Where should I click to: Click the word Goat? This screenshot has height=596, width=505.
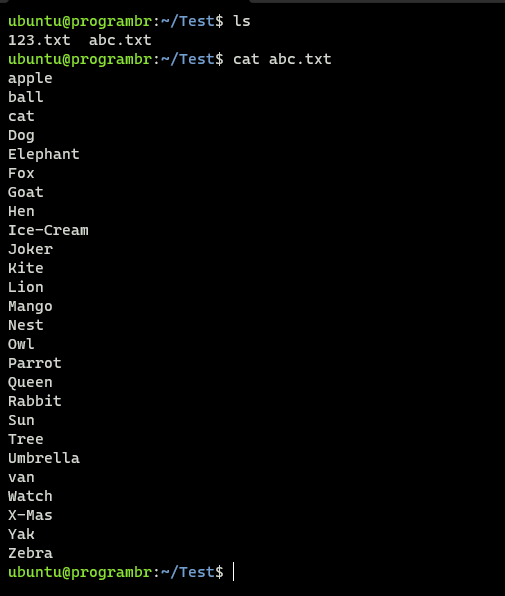click(25, 192)
